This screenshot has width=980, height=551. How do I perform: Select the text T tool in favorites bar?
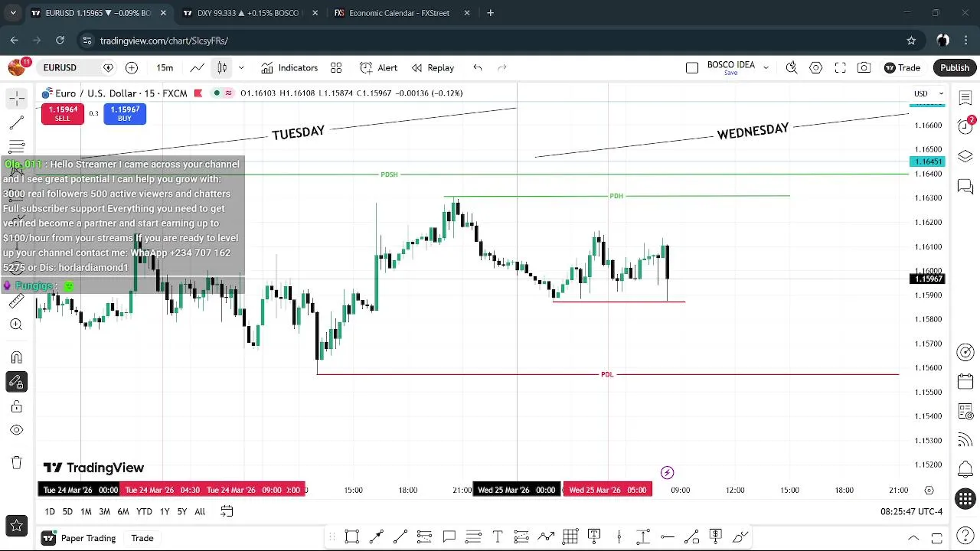click(498, 536)
